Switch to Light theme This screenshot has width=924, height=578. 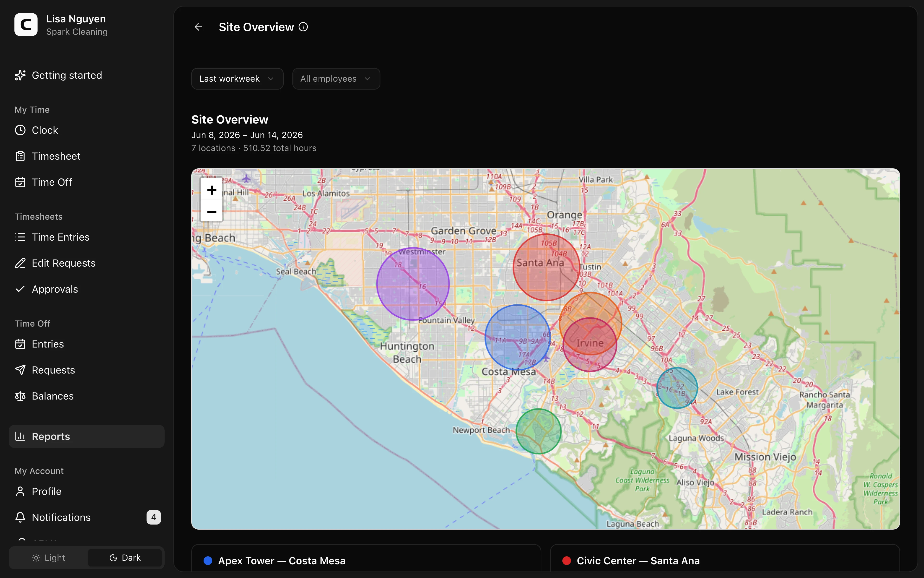click(x=49, y=558)
